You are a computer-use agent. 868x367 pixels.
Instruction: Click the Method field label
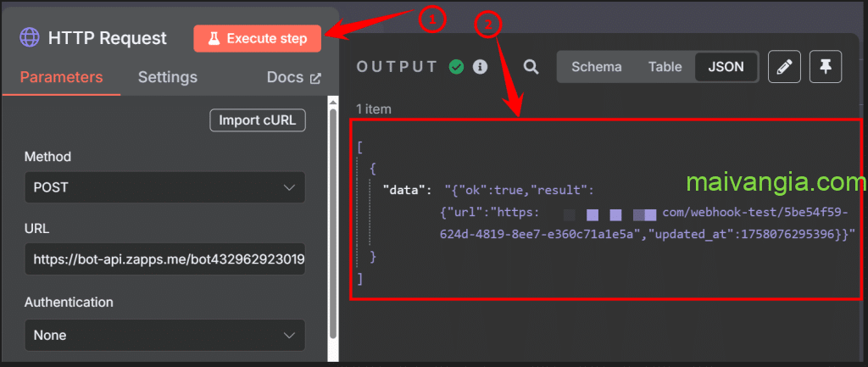pos(48,157)
